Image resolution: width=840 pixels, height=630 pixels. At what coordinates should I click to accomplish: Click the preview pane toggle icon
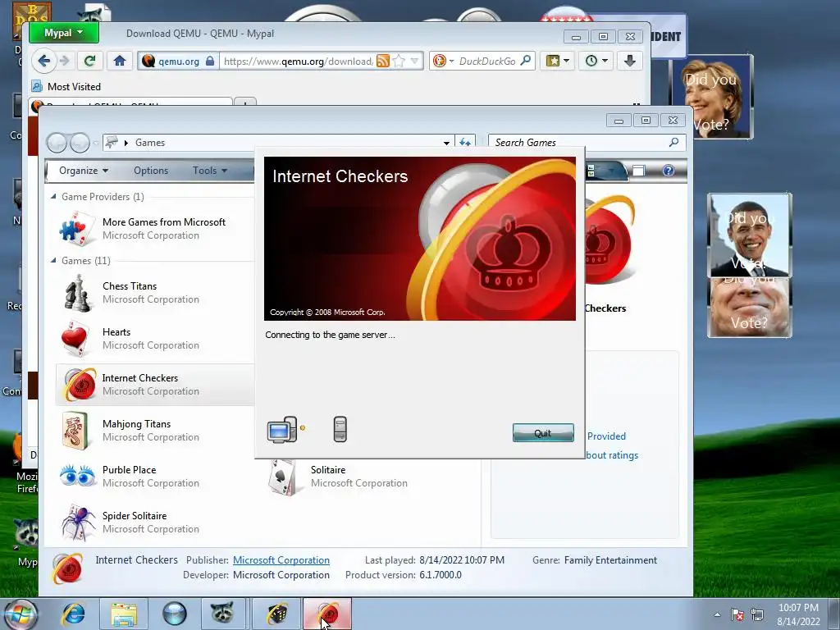click(638, 171)
